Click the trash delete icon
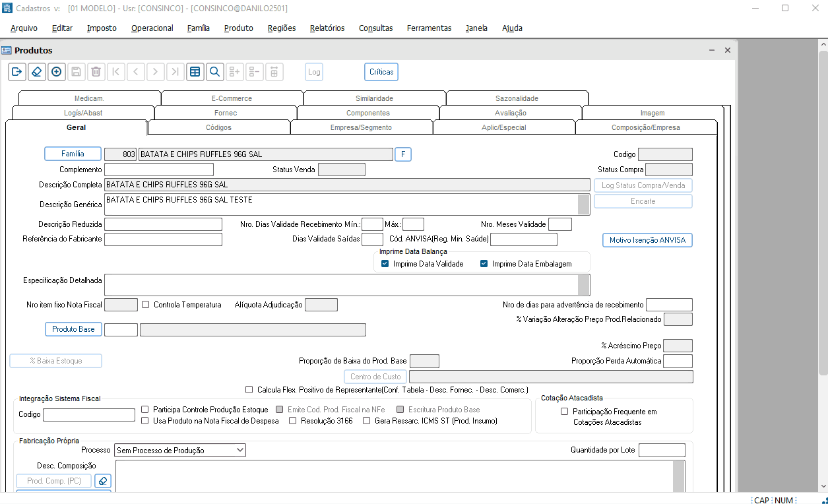This screenshot has height=504, width=828. pos(96,72)
